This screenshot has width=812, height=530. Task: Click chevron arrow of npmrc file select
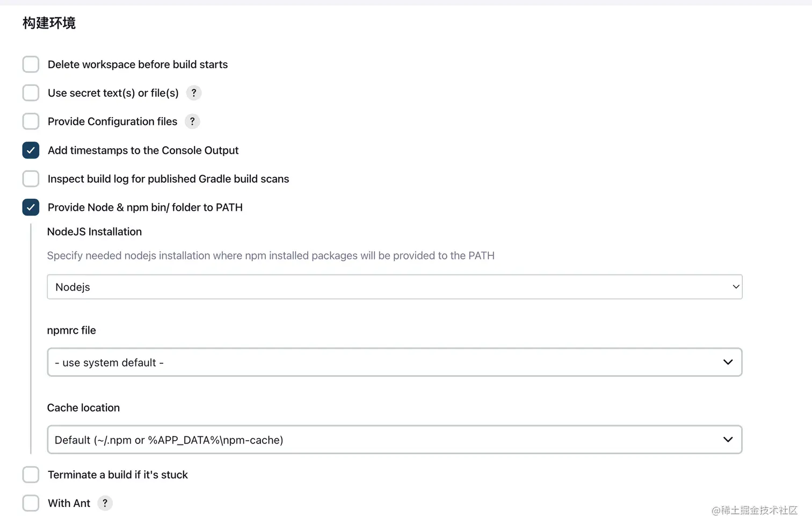(x=728, y=362)
